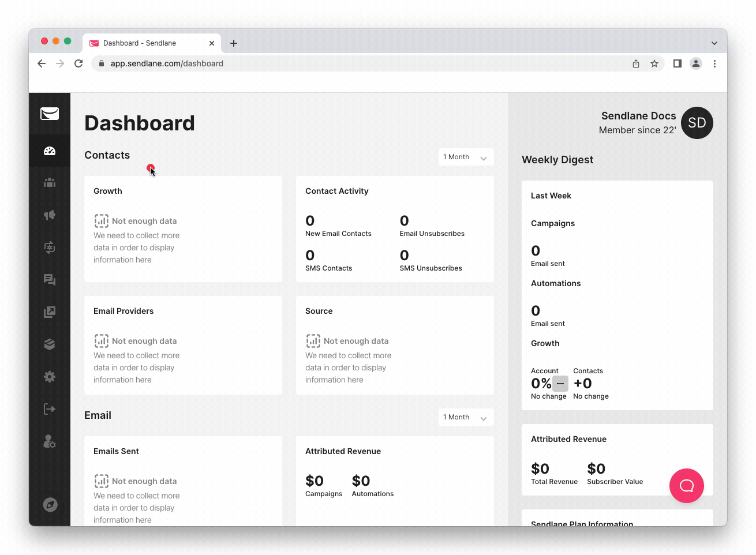The width and height of the screenshot is (756, 555).
Task: Click the logout arrow icon in sidebar
Action: click(x=50, y=409)
